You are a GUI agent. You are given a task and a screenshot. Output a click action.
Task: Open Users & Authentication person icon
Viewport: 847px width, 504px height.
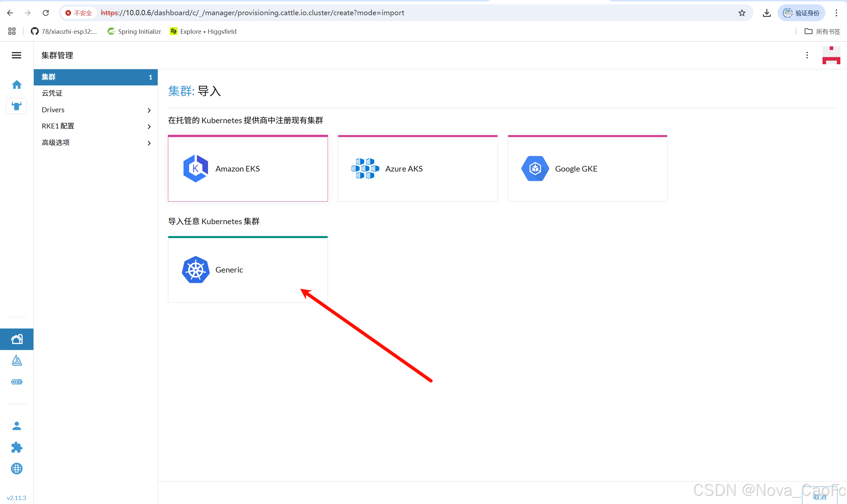(x=17, y=426)
